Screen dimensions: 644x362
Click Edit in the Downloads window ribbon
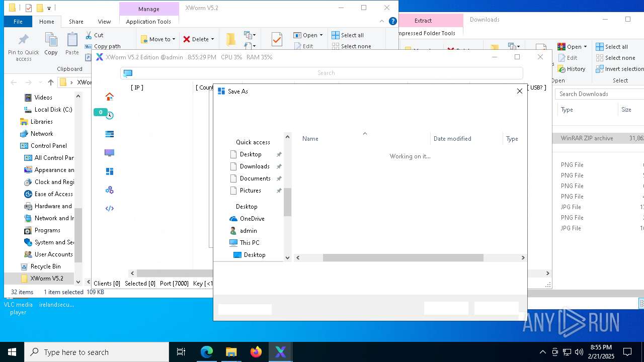tap(568, 58)
